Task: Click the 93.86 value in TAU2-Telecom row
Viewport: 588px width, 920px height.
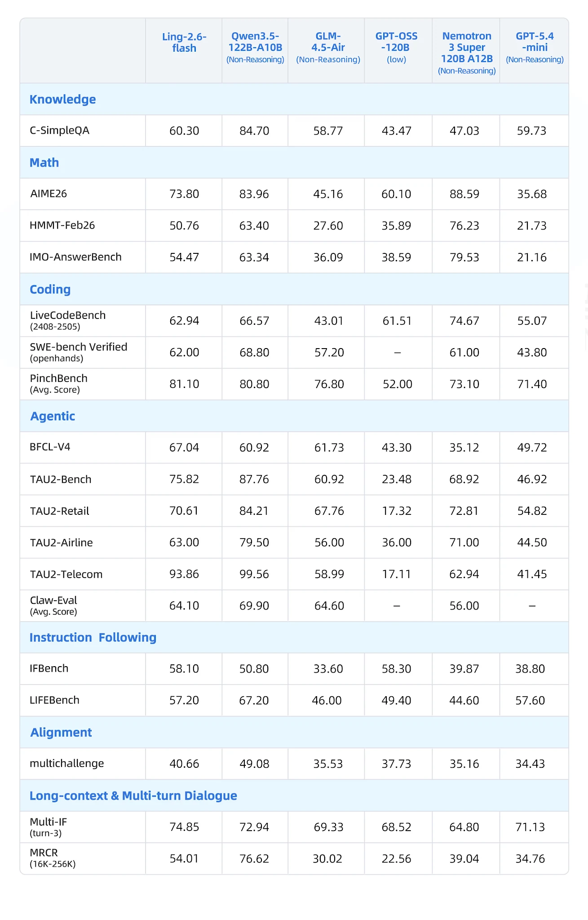Action: click(184, 574)
